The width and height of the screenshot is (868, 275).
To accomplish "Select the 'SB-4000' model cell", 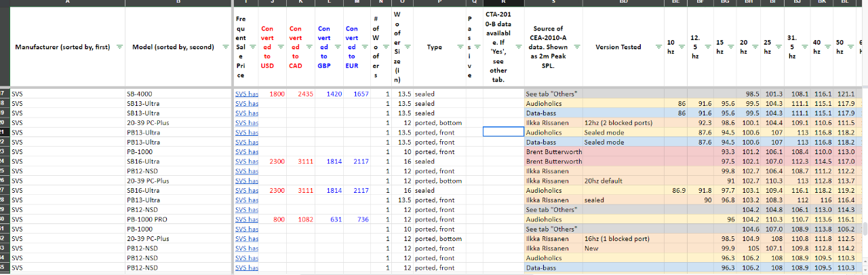I will [x=178, y=93].
